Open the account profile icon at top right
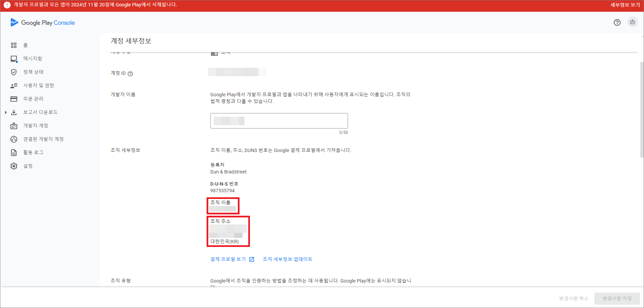Image resolution: width=644 pixels, height=308 pixels. [633, 22]
